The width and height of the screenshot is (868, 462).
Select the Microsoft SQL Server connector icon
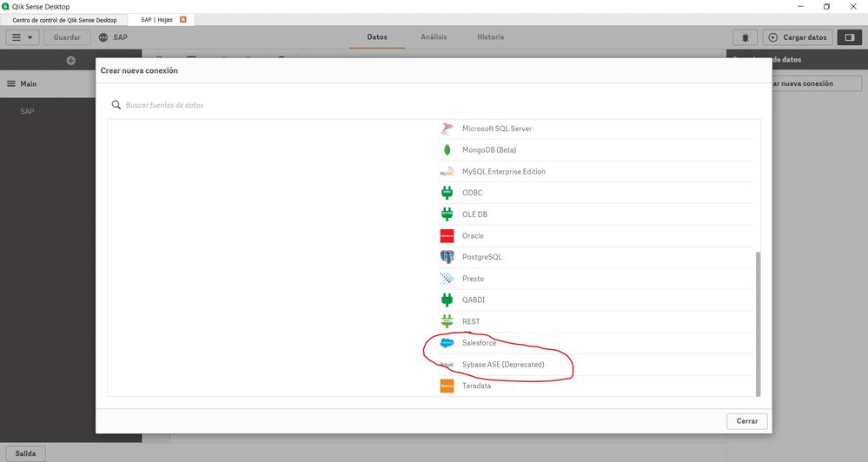447,129
